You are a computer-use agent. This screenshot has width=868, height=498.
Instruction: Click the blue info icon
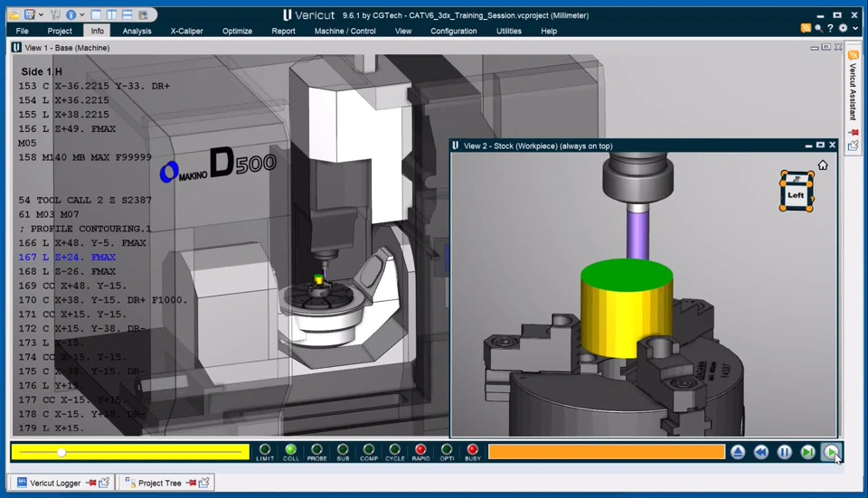coord(71,14)
